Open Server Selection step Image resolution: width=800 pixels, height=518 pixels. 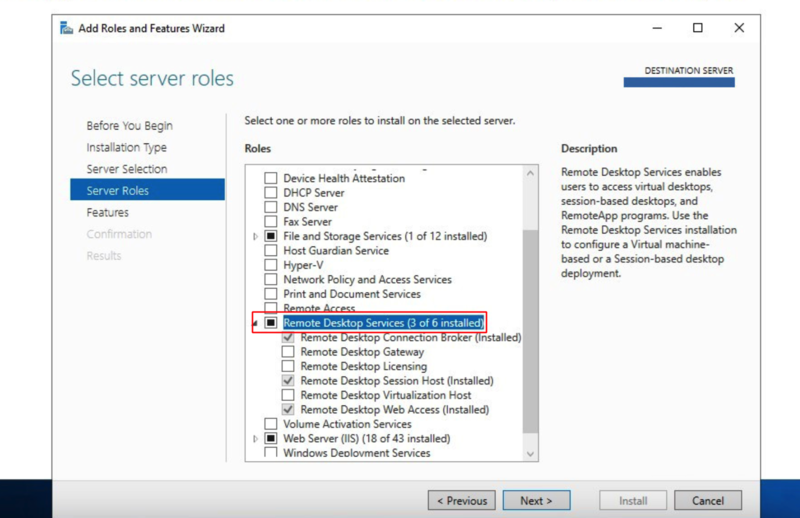coord(127,169)
